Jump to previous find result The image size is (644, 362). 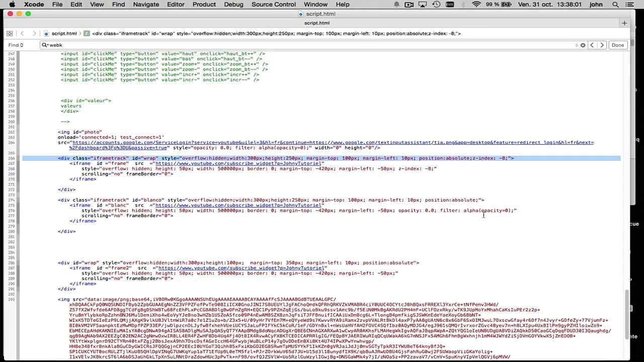pyautogui.click(x=592, y=45)
